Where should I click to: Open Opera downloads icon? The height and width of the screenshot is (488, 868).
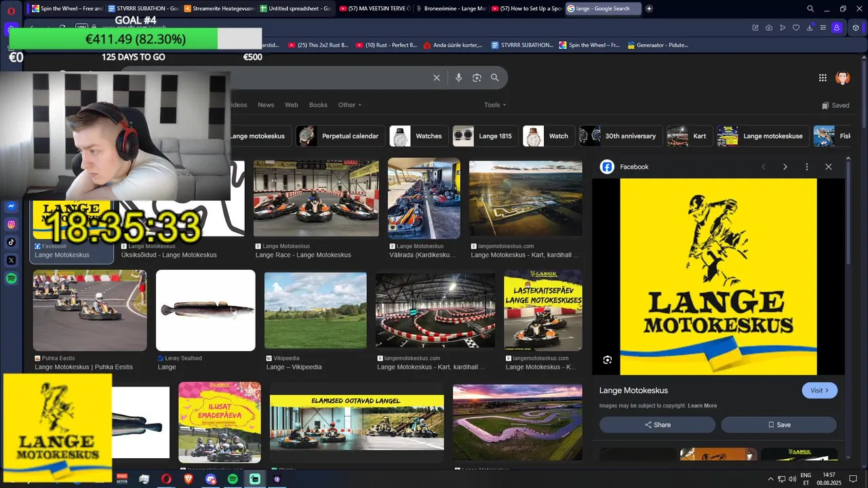pyautogui.click(x=810, y=28)
